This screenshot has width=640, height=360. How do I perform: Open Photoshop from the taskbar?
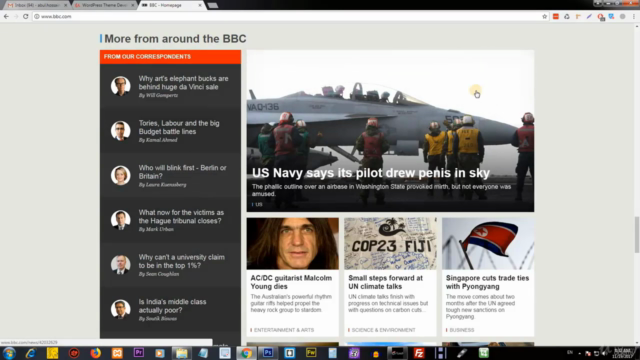pos(268,353)
